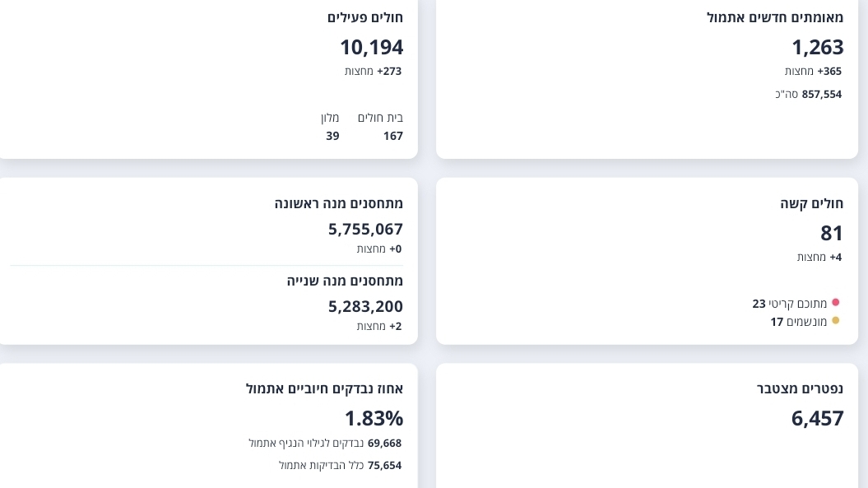Click the 5,755,067 first dose figure
This screenshot has width=868, height=488.
(365, 229)
